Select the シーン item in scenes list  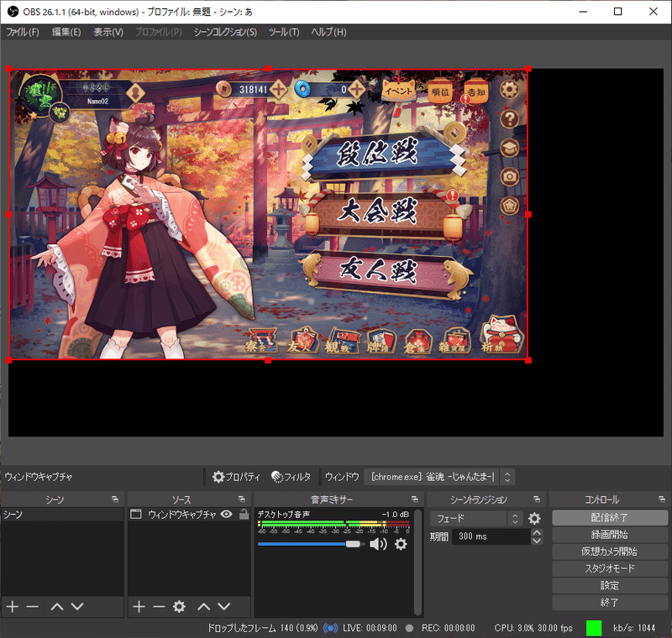tap(62, 515)
